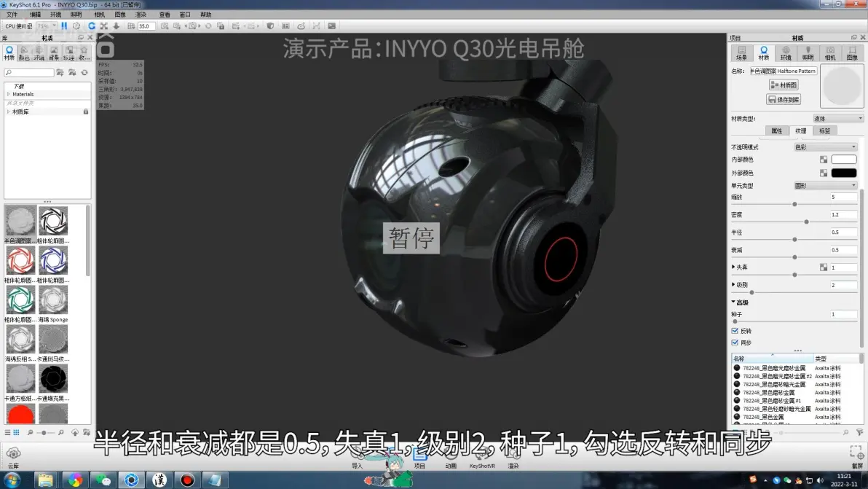Screen dimensions: 868x489
Task: Click the crossed-arrows icon in top toolbar
Action: (103, 26)
